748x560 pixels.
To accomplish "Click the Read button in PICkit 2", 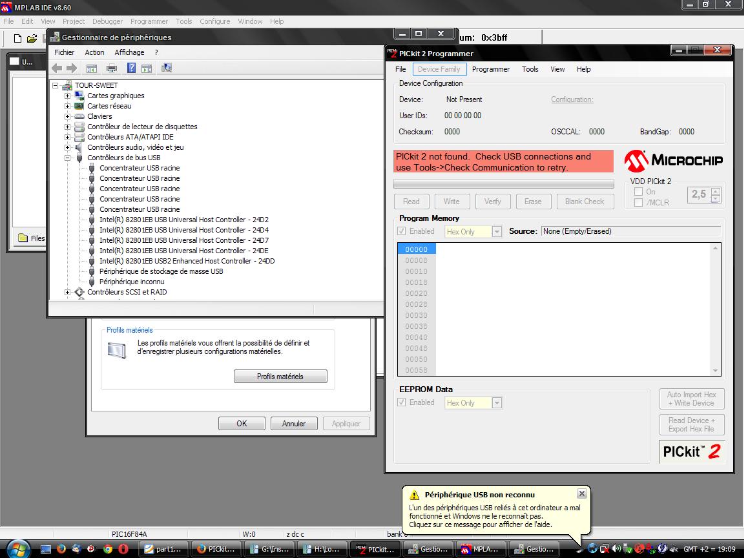I will [x=411, y=202].
